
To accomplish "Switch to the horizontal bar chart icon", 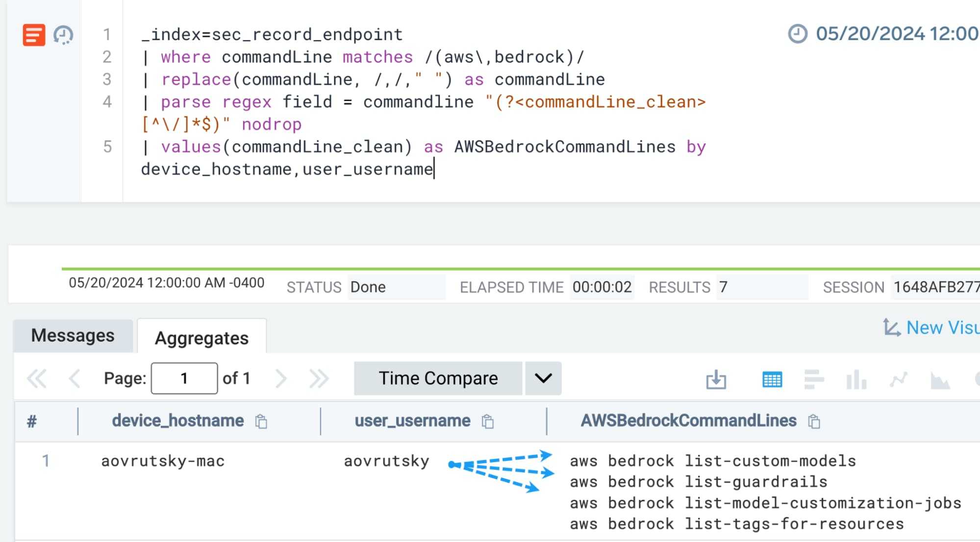I will tap(815, 378).
